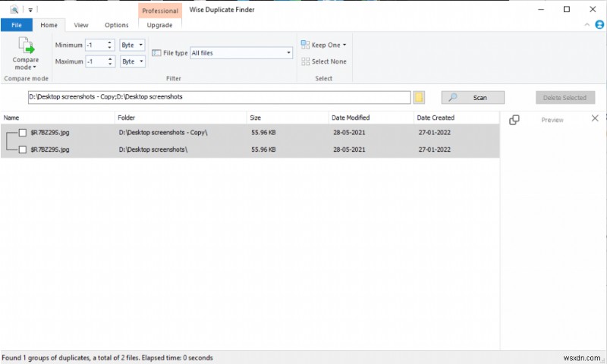607x364 pixels.
Task: Switch to the Home tab
Action: point(49,25)
